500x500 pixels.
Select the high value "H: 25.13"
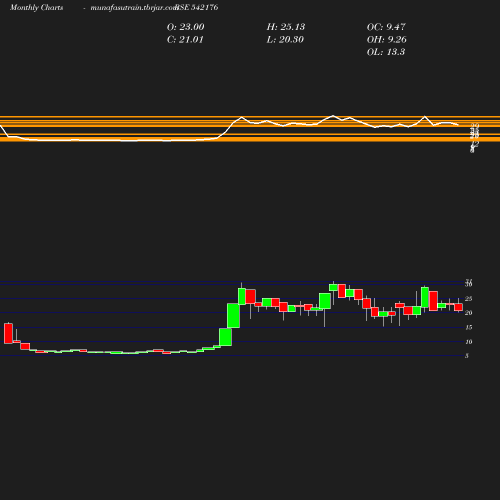coord(286,27)
